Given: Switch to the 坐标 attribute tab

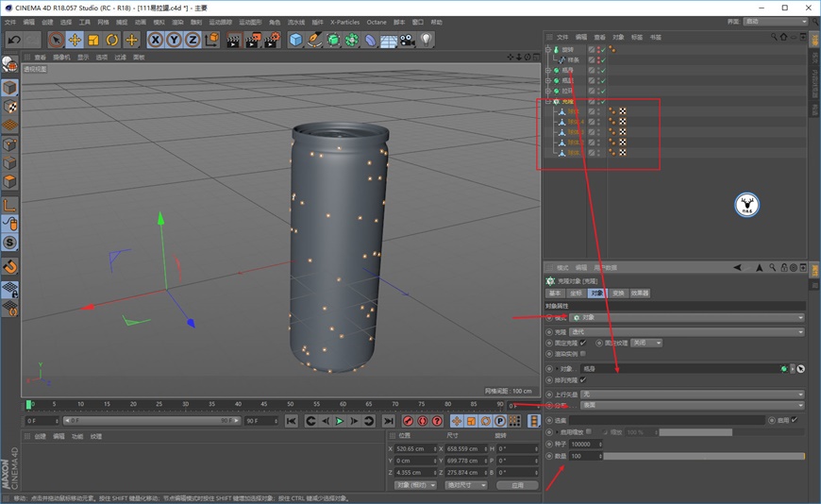Looking at the screenshot, I should point(576,294).
